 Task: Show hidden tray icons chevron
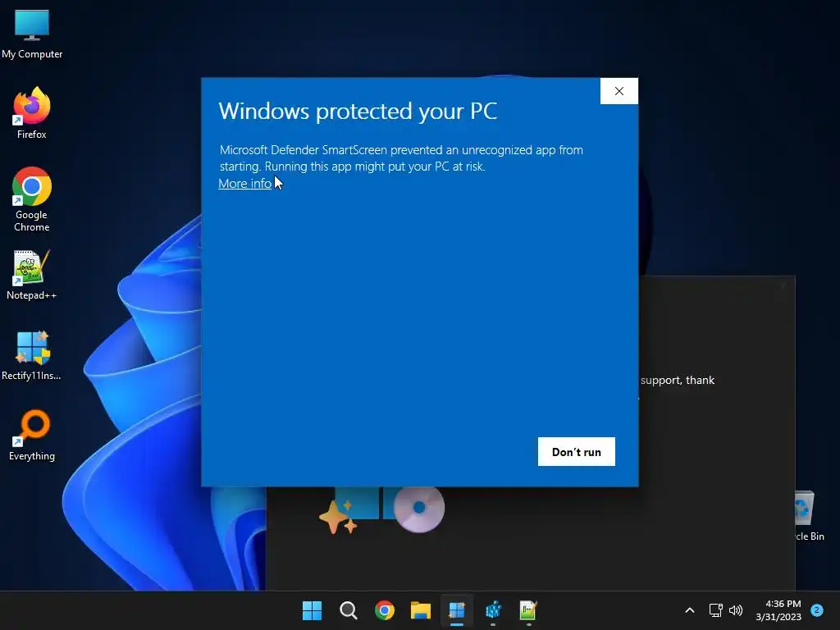[690, 610]
